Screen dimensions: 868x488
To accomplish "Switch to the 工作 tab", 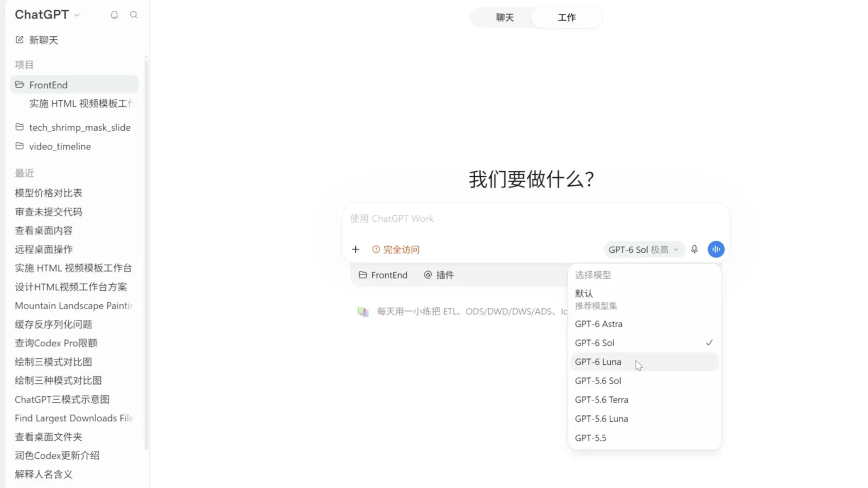I will point(567,17).
